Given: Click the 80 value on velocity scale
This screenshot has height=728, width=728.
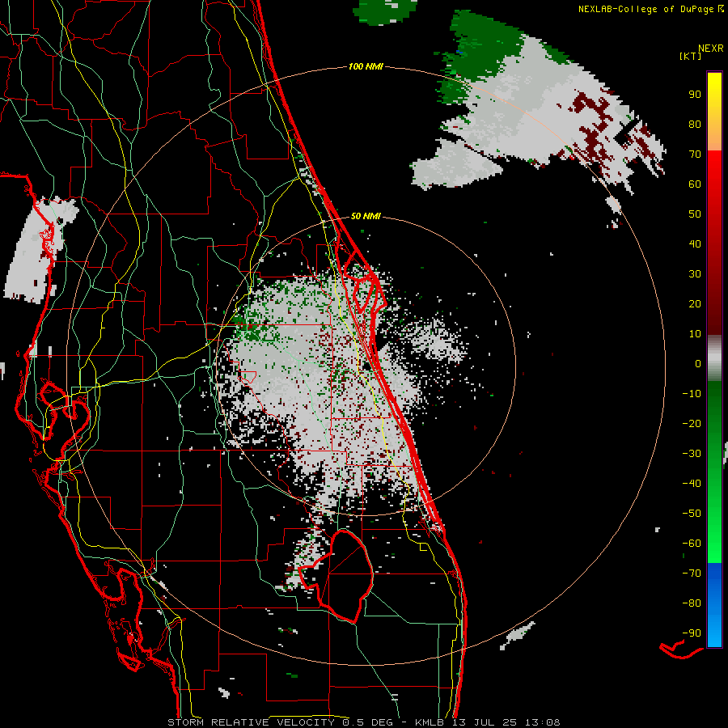Looking at the screenshot, I should (695, 125).
